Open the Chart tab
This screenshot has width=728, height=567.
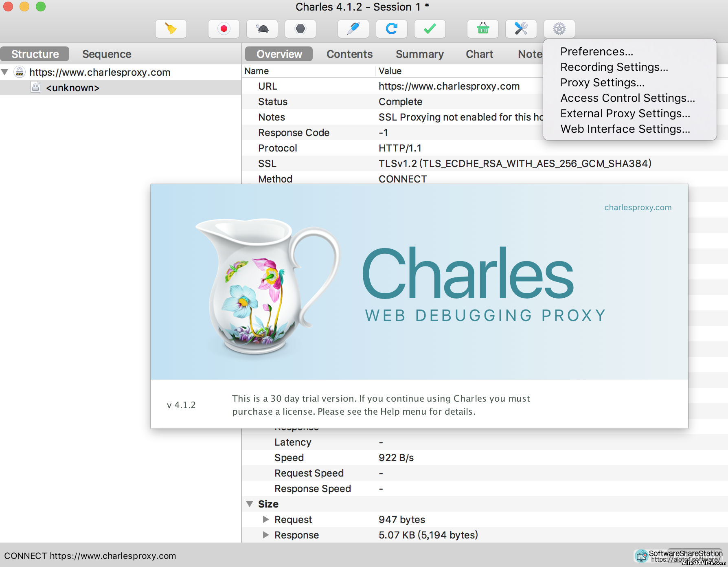click(x=479, y=54)
